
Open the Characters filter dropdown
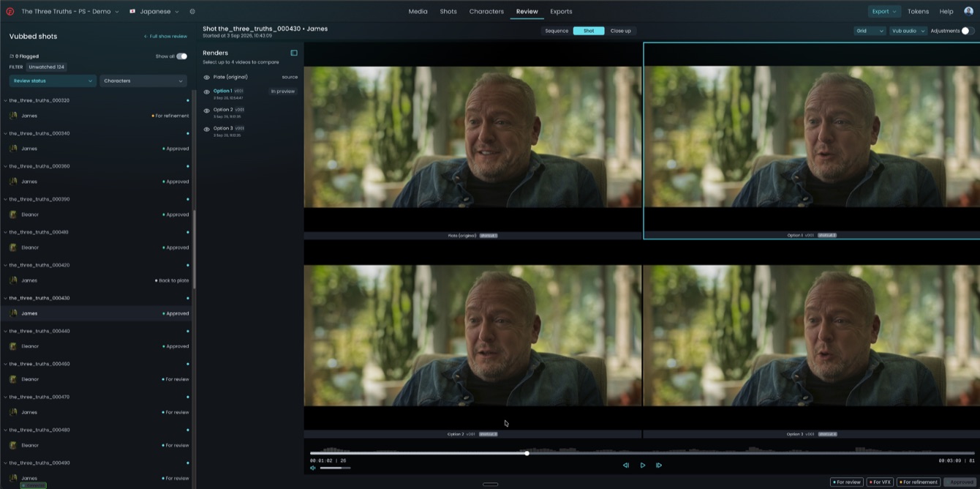pos(143,81)
